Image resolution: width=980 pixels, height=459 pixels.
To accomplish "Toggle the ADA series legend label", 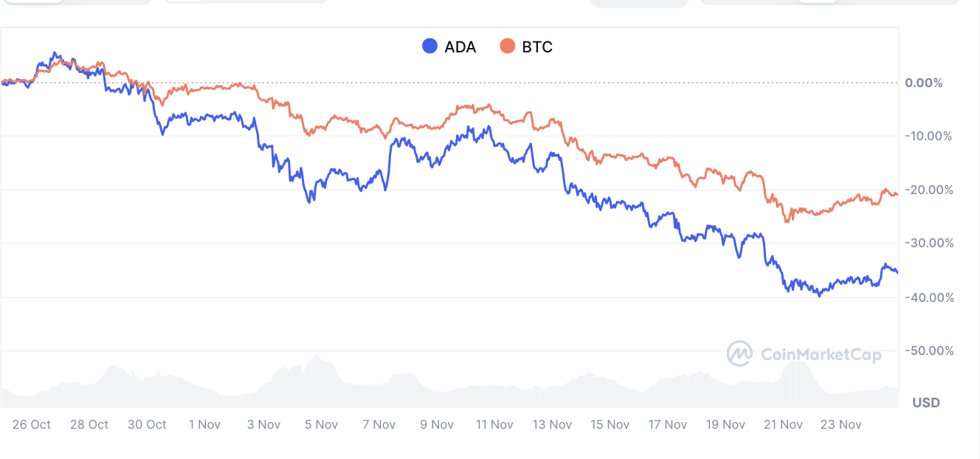I will click(460, 47).
